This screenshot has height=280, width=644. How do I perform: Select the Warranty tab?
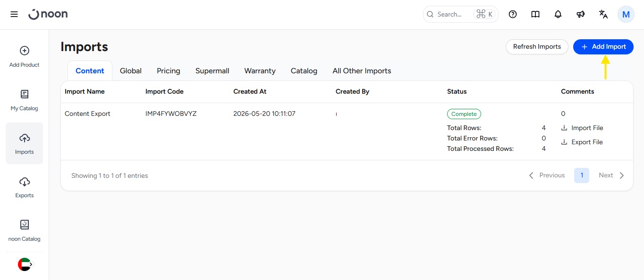tap(260, 71)
